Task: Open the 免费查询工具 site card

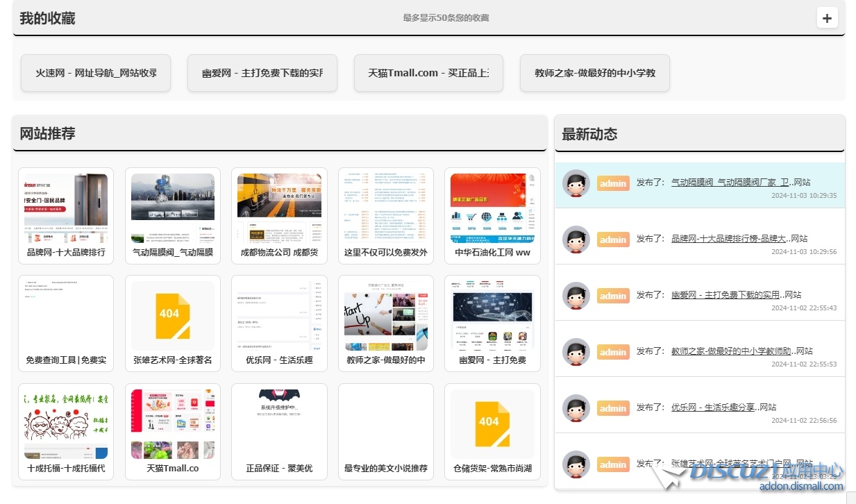Action: point(66,324)
